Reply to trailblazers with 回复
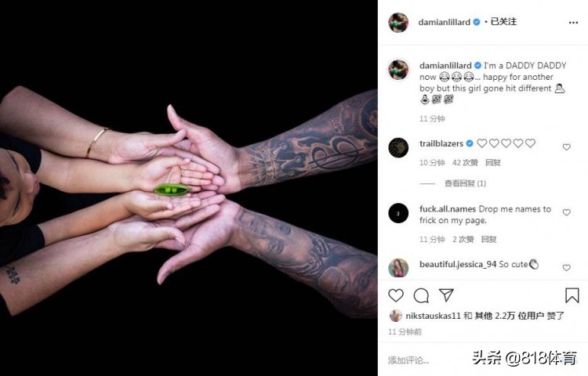Viewport: 588px width, 376px height. [493, 162]
